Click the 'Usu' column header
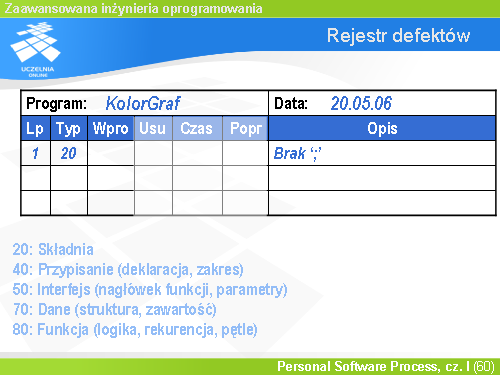This screenshot has width=500, height=375. pos(153,128)
